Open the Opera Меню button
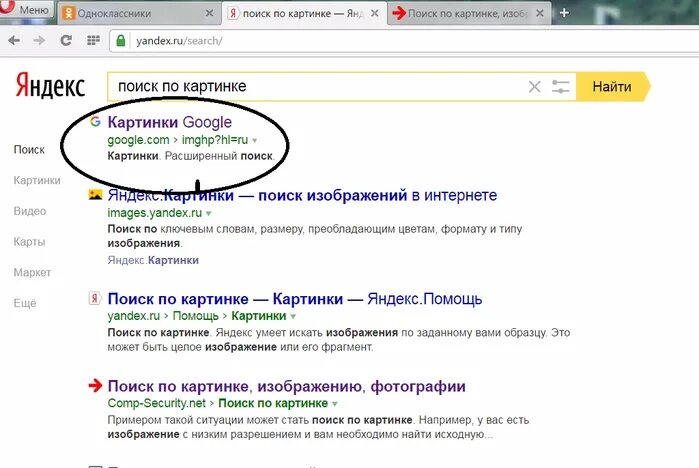Screen dimensions: 699x468 27,8
